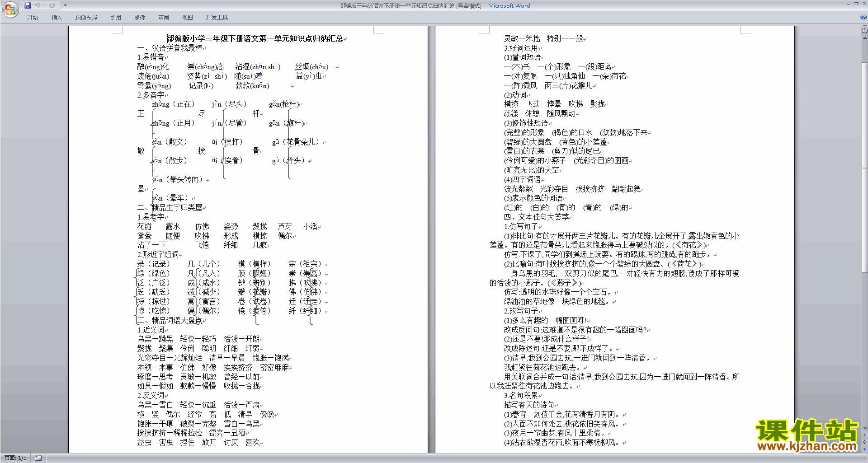Customize the Quick Access Toolbar
The height and width of the screenshot is (463, 868).
coord(65,5)
